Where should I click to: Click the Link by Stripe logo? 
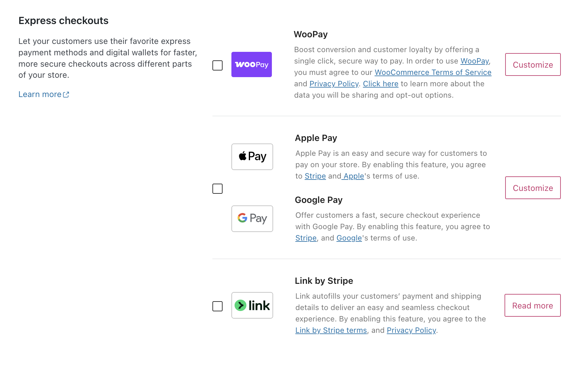pos(252,305)
